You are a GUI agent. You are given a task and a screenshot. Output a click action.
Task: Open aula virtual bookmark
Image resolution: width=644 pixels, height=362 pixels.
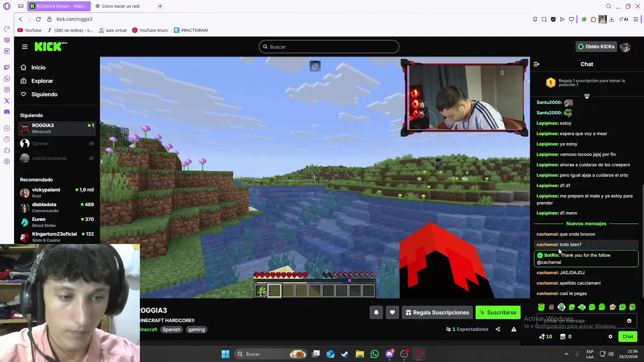tap(113, 30)
